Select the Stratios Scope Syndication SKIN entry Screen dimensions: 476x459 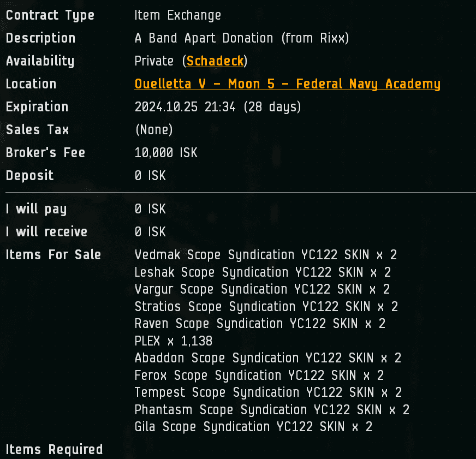[266, 307]
